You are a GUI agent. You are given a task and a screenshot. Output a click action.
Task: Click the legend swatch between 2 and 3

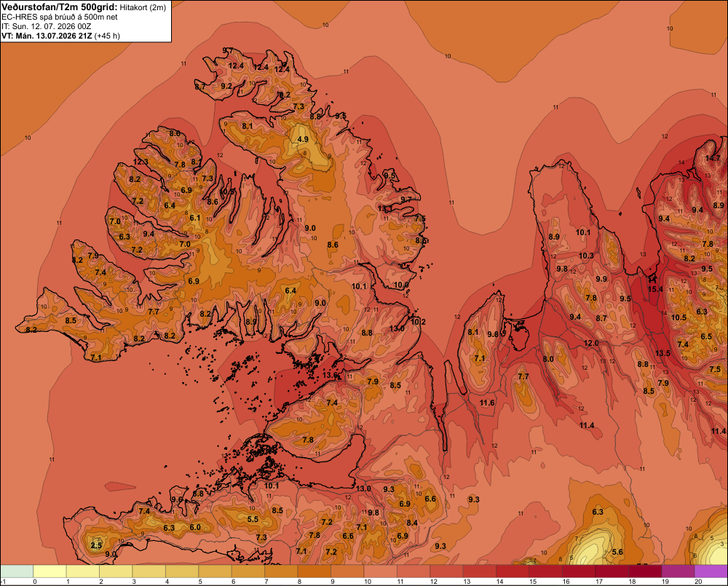coord(116,571)
